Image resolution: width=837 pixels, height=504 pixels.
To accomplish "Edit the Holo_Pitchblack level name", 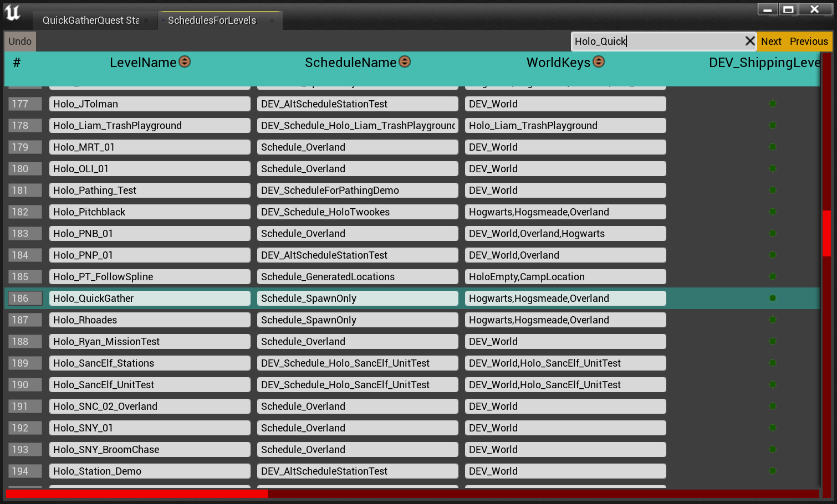I will (x=150, y=212).
